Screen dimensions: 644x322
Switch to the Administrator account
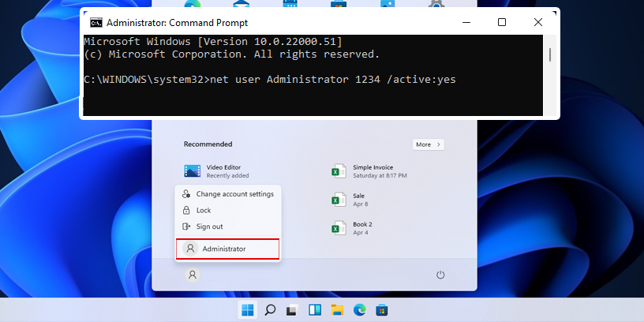(228, 249)
